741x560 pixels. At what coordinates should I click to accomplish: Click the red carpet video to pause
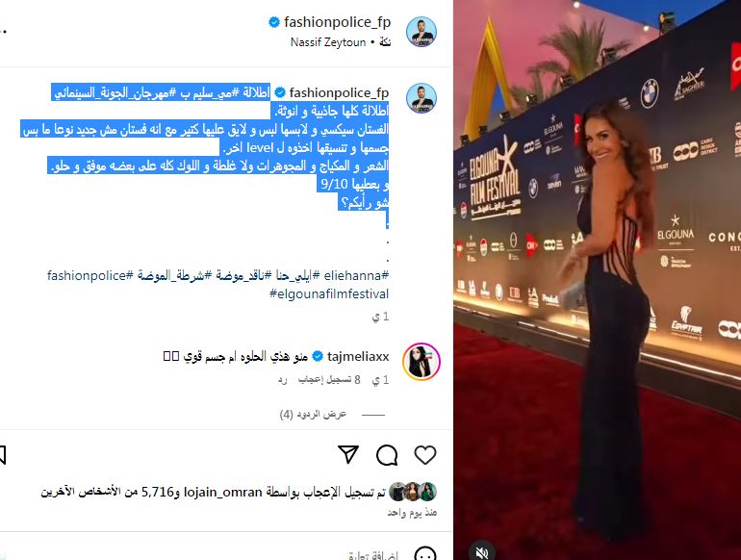[598, 280]
